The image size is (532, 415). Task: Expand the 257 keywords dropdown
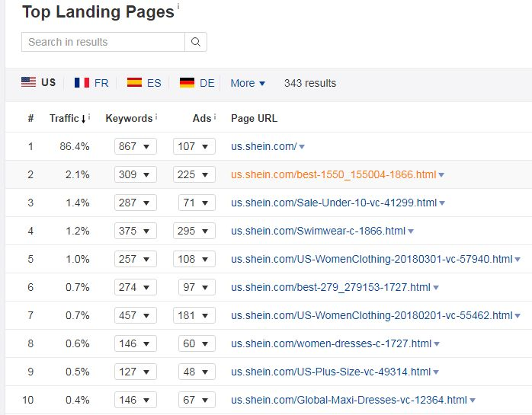(136, 259)
